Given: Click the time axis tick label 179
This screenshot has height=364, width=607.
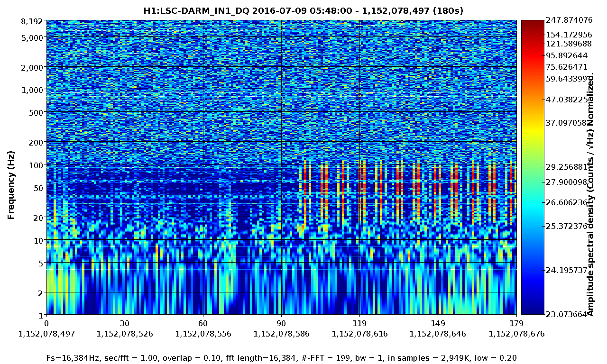Looking at the screenshot, I should pyautogui.click(x=516, y=323).
